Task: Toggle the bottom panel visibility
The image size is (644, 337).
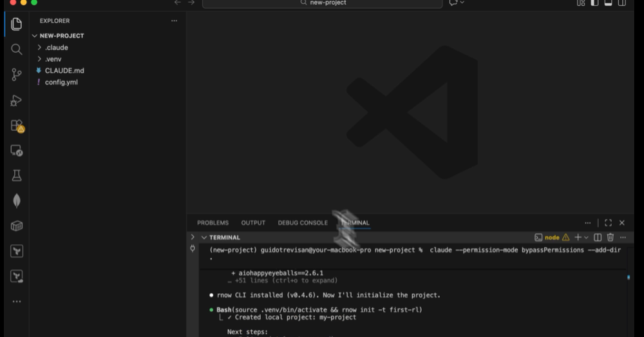Action: [x=609, y=3]
